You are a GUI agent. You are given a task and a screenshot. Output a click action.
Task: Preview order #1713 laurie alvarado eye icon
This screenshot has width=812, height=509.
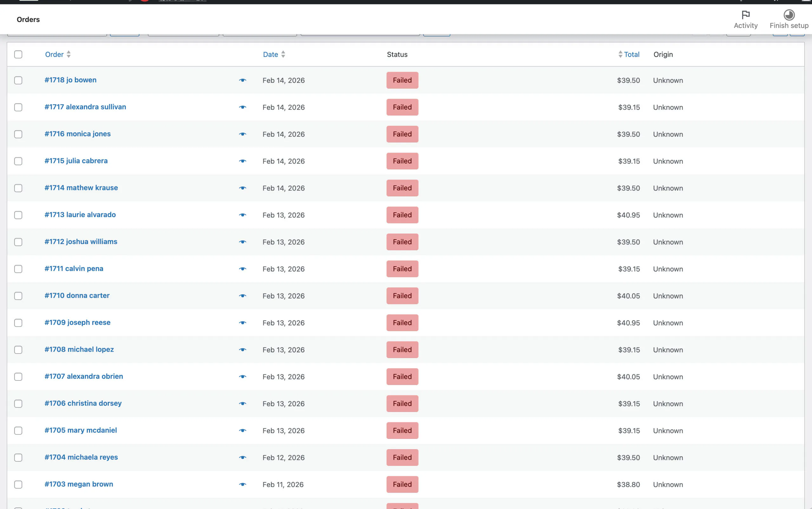tap(242, 215)
